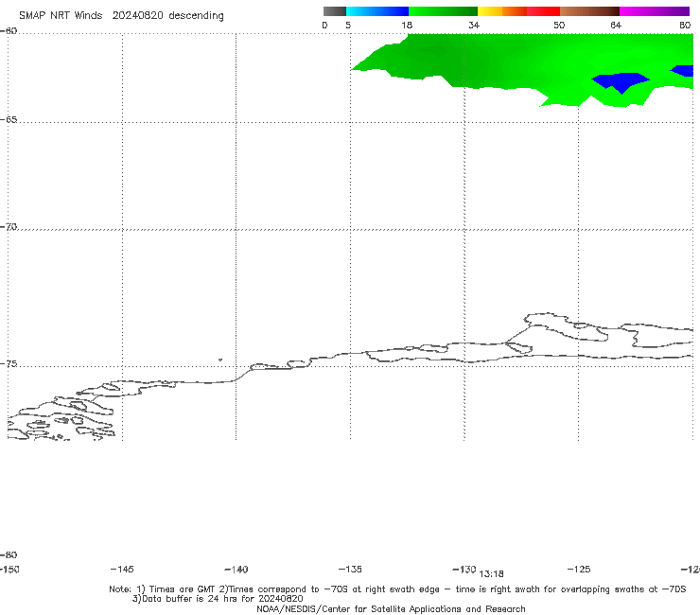Click the longitude label '-130'

[464, 570]
